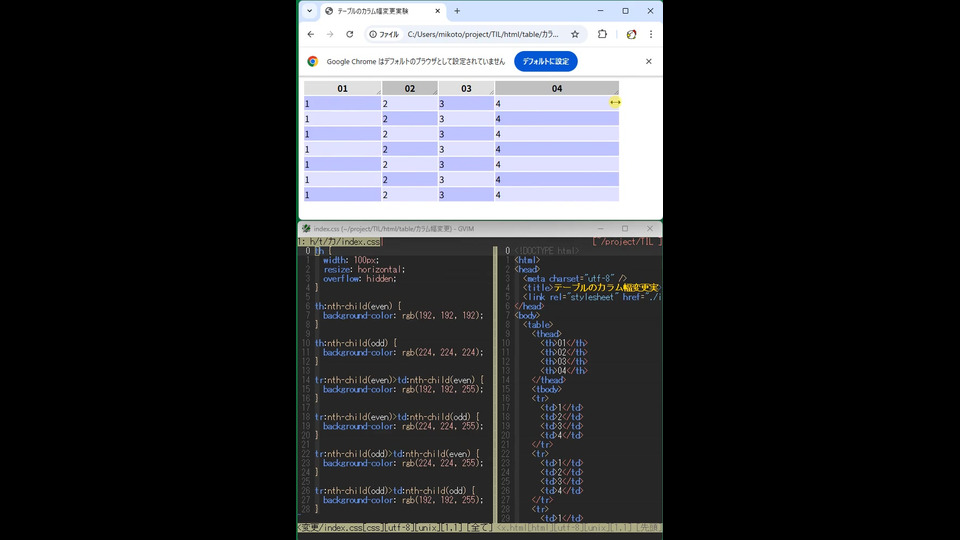Click 'tr:nth-child(odd)>td:nth-child(odd) {' selector line
Viewport: 960px width, 540px height.
pyautogui.click(x=395, y=490)
